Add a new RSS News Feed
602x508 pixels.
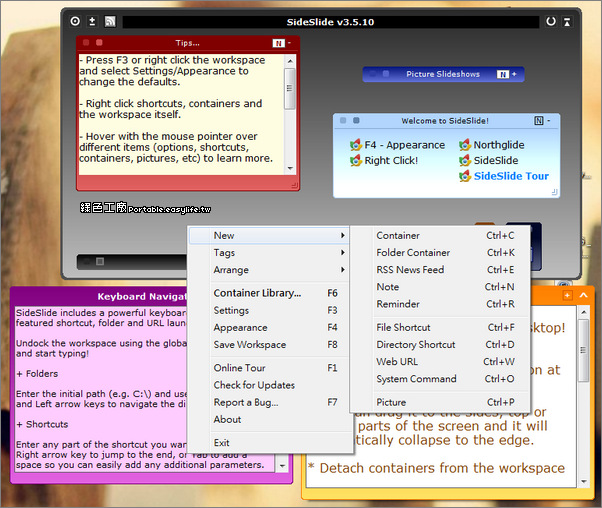(x=440, y=270)
